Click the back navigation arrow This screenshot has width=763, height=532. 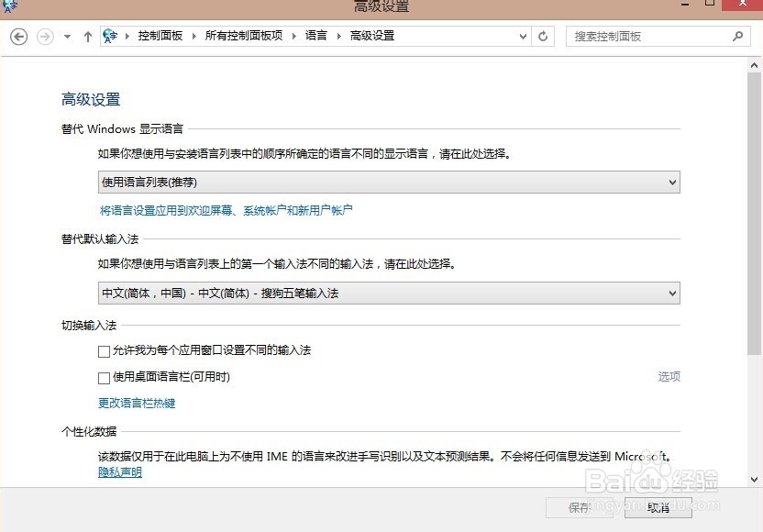click(x=19, y=36)
